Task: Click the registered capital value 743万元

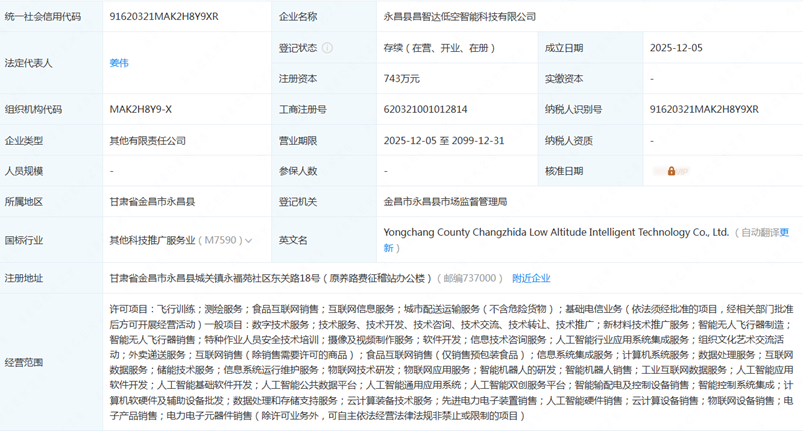Action: pos(402,78)
